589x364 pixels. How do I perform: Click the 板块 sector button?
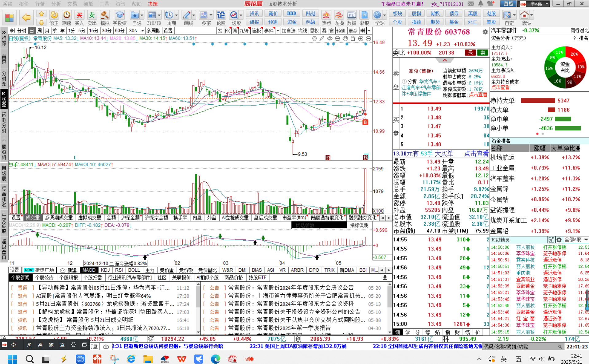pyautogui.click(x=397, y=14)
